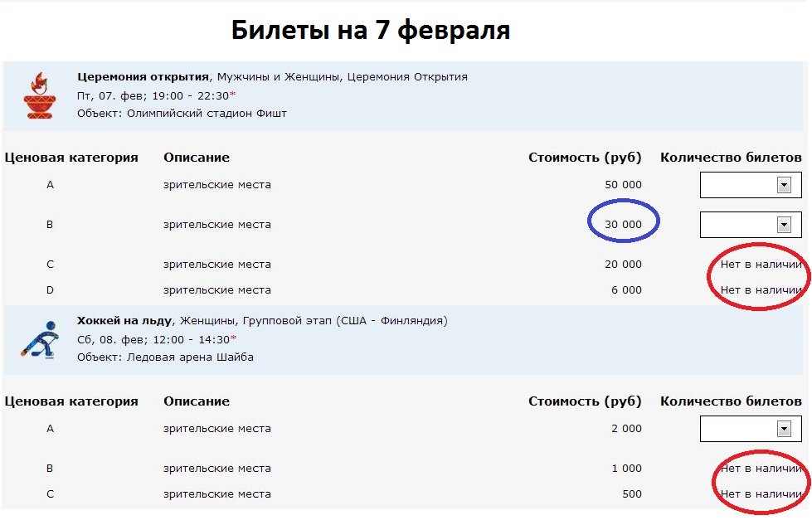Select the 1 000 hockey price value
Viewport: 812px width, 525px height.
click(x=626, y=469)
